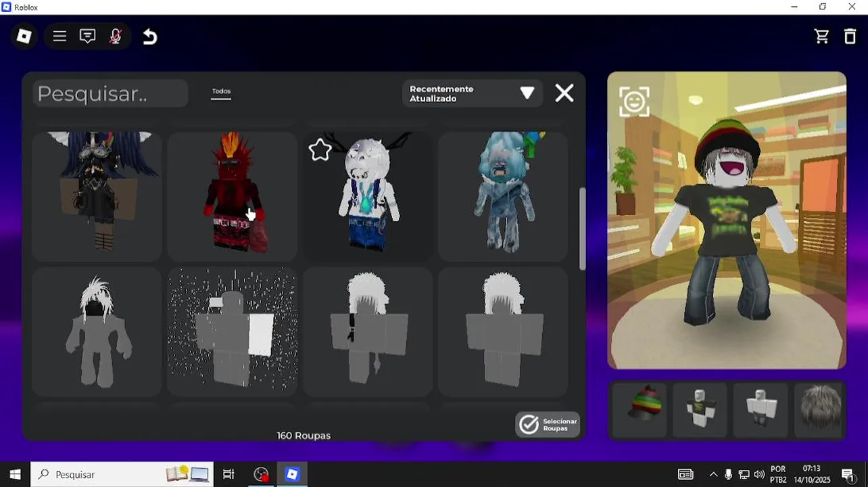Click the taskbar Pesquisar search box
Viewport: 868px width, 487px height.
pyautogui.click(x=122, y=474)
